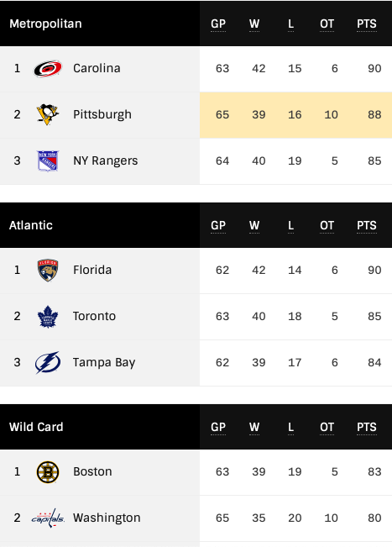Click the NY Rangers logo
The image size is (392, 547).
pyautogui.click(x=48, y=160)
